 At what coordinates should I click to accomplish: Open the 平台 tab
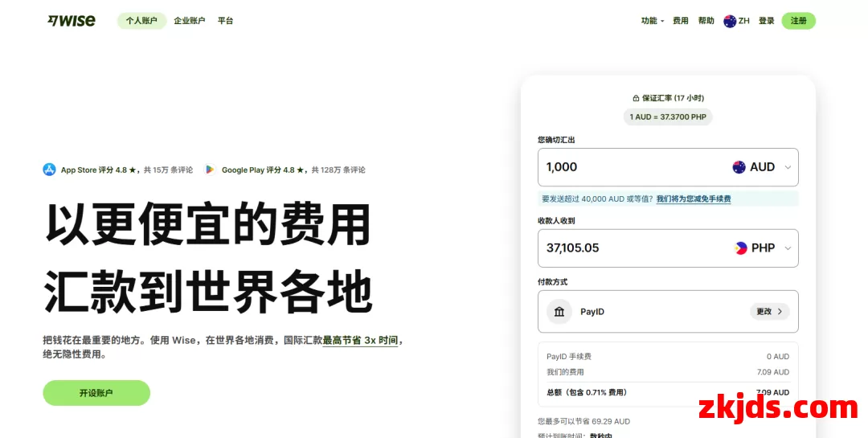pos(225,20)
